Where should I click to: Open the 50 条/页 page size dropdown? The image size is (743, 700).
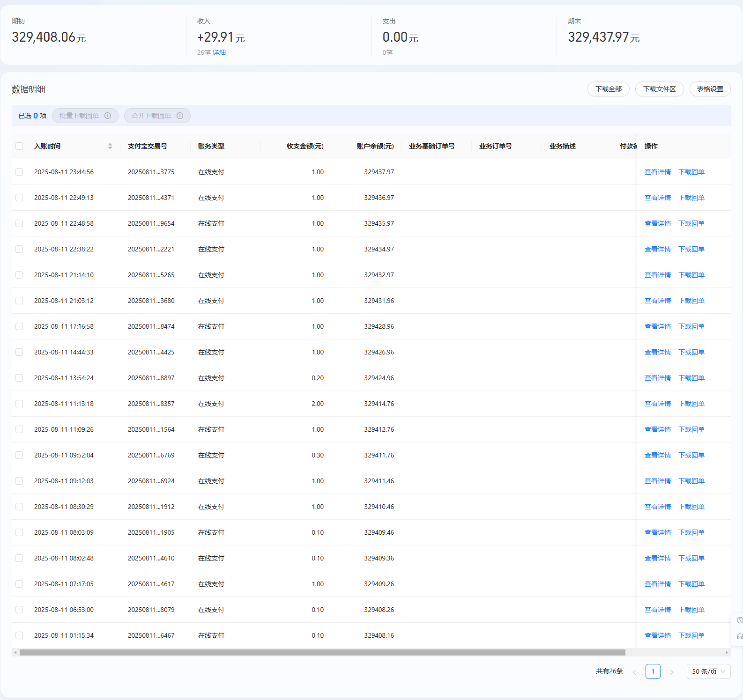tap(708, 671)
